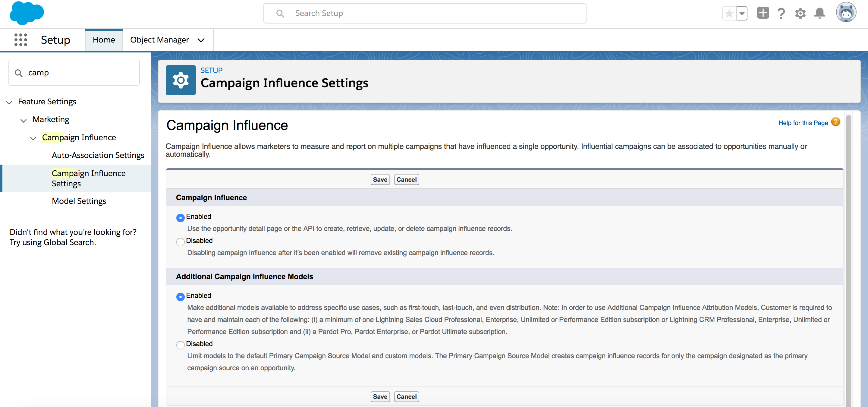
Task: Click the Feature Settings label
Action: pyautogui.click(x=47, y=101)
